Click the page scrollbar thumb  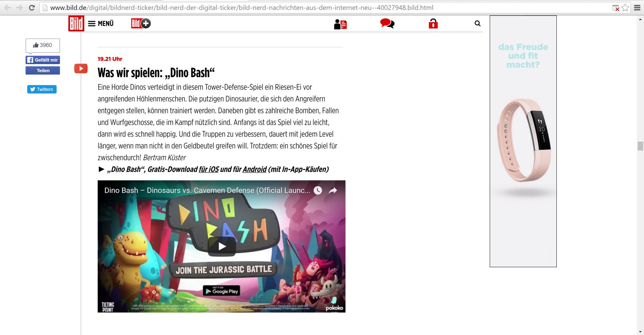pyautogui.click(x=640, y=146)
